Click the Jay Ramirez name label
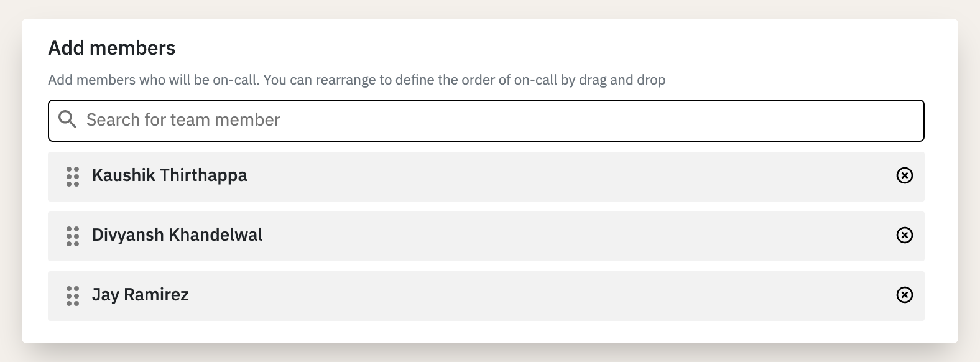 pyautogui.click(x=141, y=295)
